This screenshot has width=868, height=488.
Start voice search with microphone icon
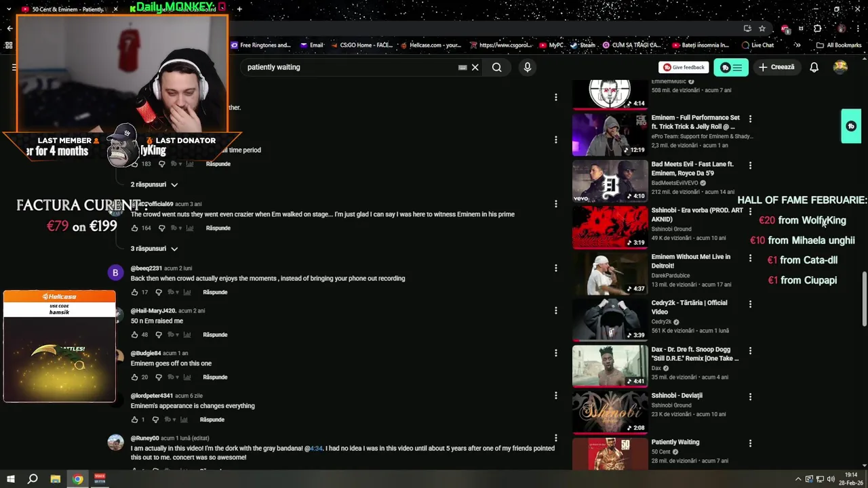(x=528, y=67)
